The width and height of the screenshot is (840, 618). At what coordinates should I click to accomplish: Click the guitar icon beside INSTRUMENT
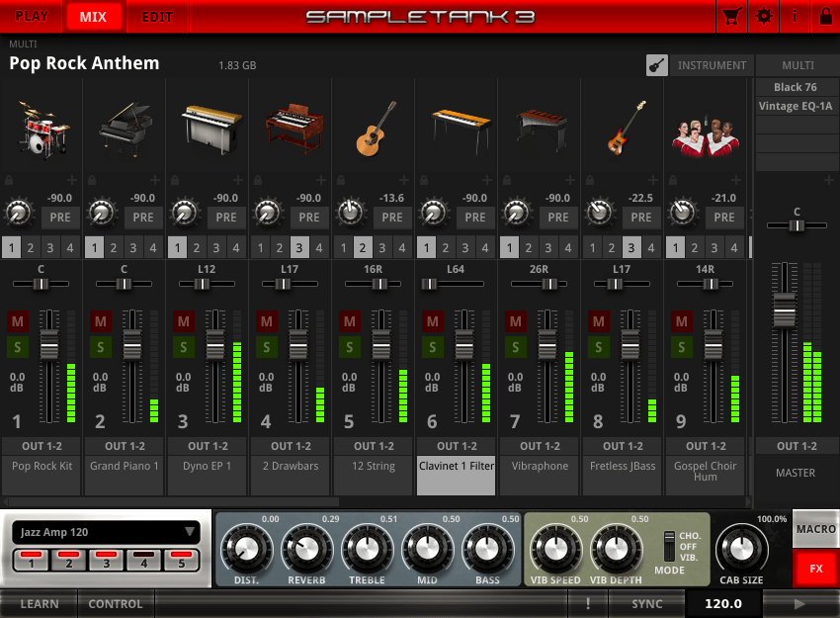coord(657,65)
